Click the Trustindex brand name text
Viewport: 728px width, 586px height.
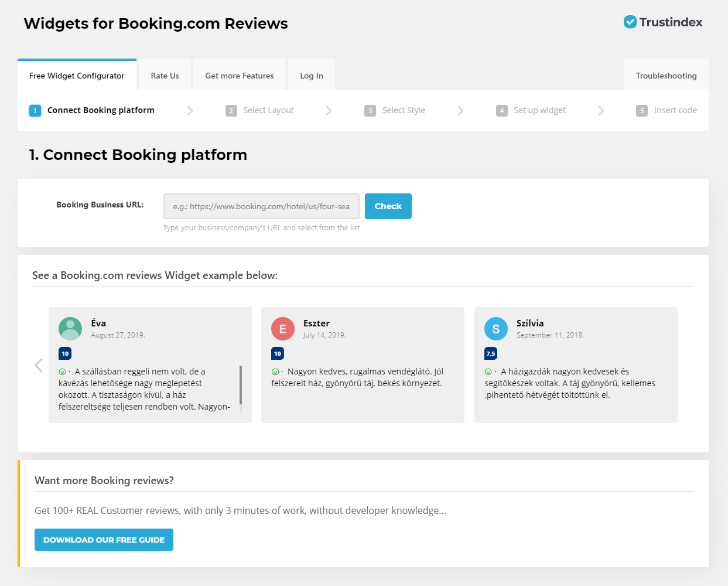(x=671, y=22)
